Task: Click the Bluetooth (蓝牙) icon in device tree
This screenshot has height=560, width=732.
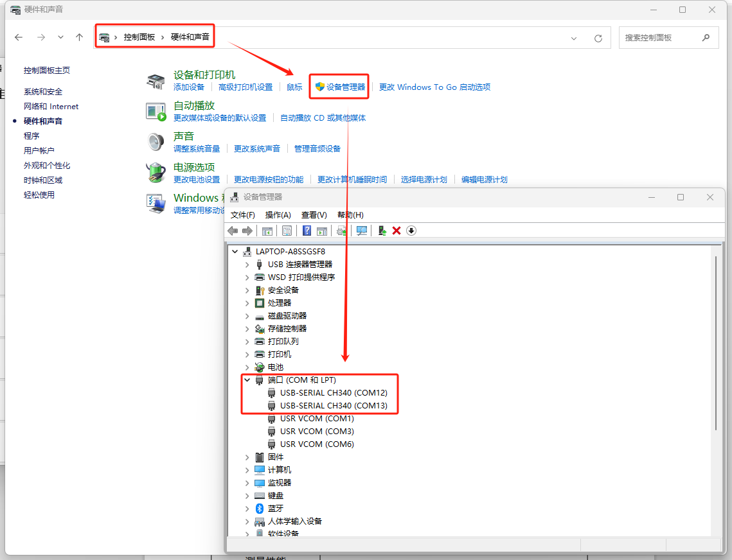Action: coord(260,508)
